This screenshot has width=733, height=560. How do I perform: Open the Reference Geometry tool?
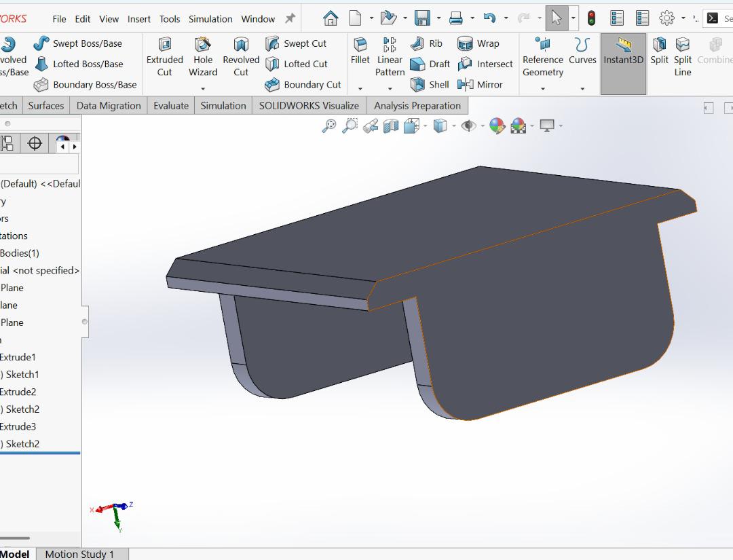point(543,57)
